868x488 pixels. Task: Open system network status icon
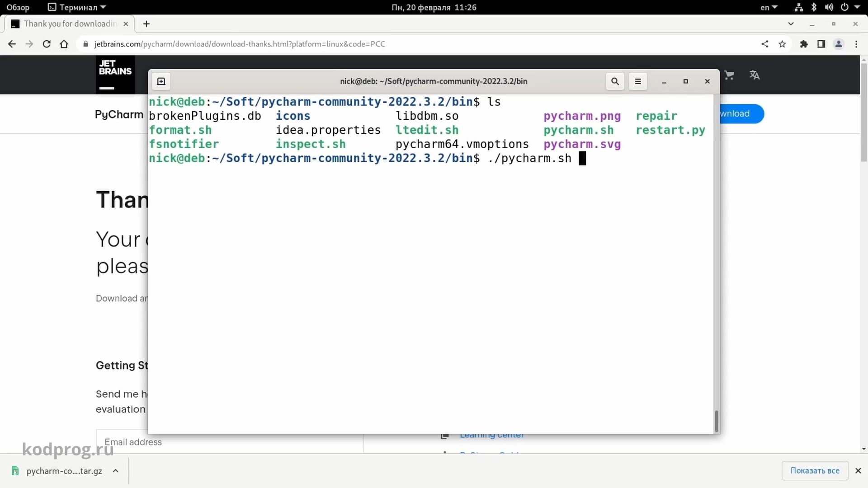[x=799, y=7]
